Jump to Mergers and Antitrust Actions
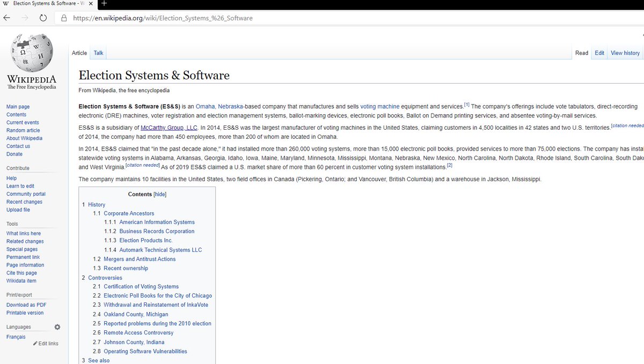644x364 pixels. 134,259
